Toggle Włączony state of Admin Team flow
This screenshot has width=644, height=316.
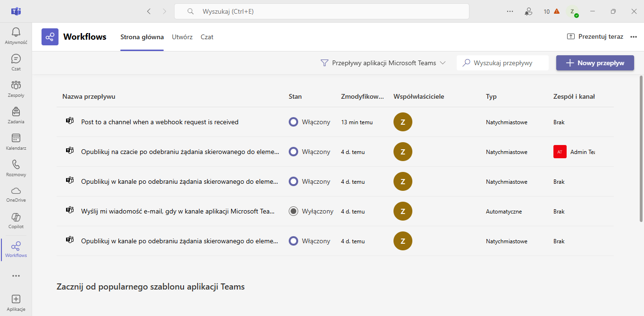293,152
